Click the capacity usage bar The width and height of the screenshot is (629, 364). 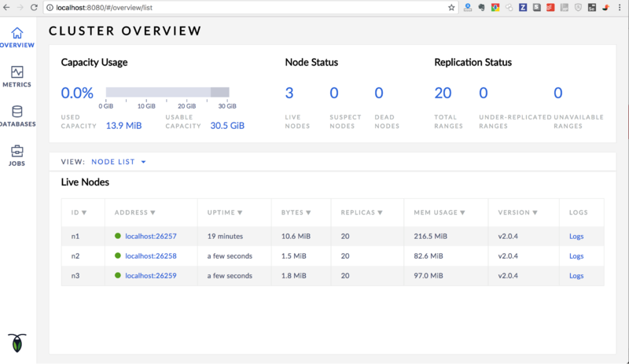(167, 93)
